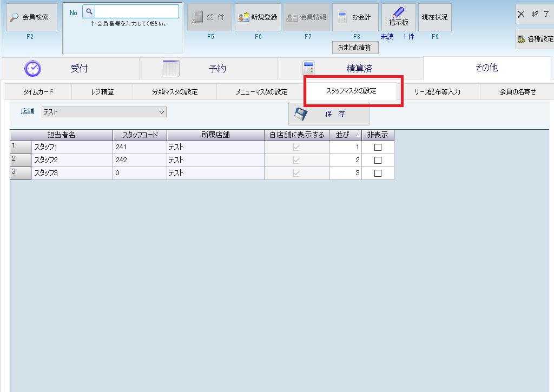The width and height of the screenshot is (554, 392).
Task: Toggle 非表示 checkbox for スタッフ1
Action: [x=378, y=147]
